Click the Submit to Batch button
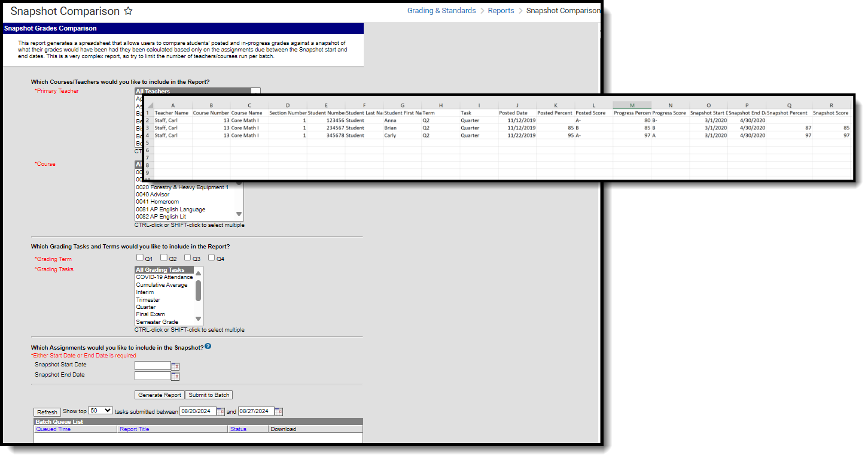The height and width of the screenshot is (461, 868). [x=209, y=395]
